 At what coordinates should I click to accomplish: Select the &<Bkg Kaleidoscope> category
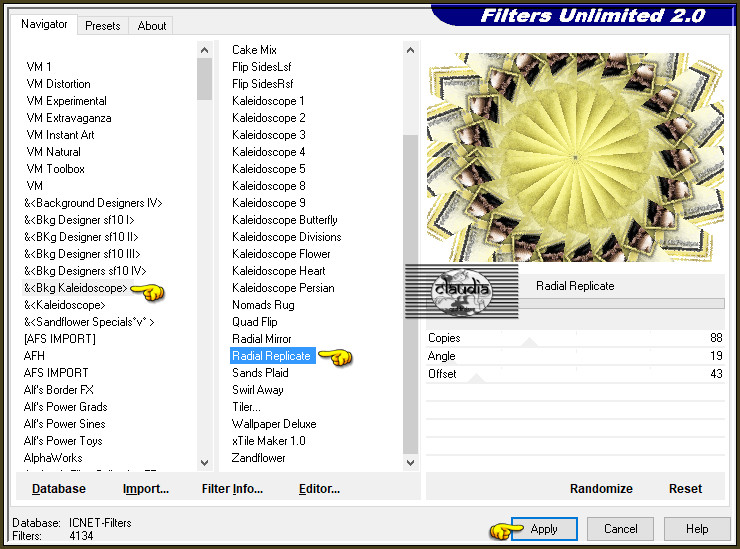point(76,288)
